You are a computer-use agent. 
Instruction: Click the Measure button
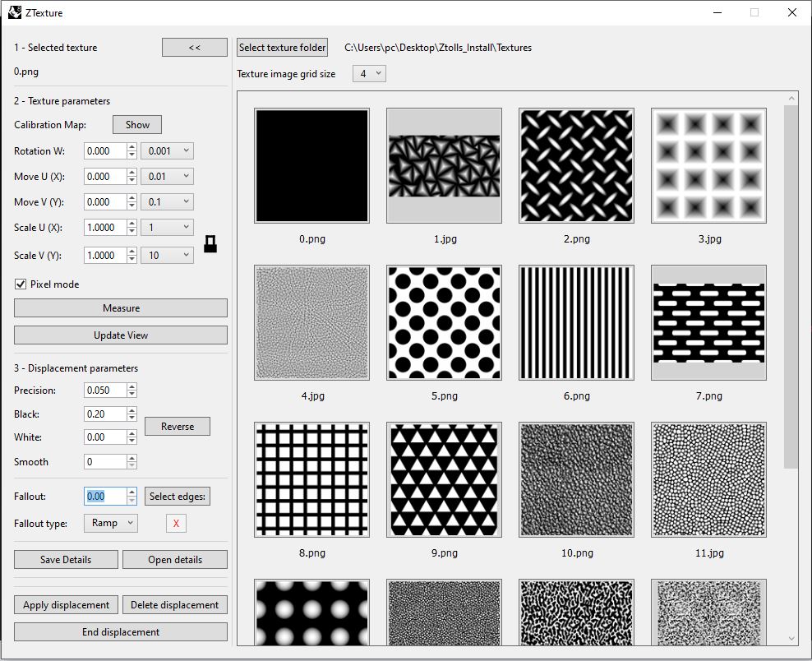[x=121, y=307]
